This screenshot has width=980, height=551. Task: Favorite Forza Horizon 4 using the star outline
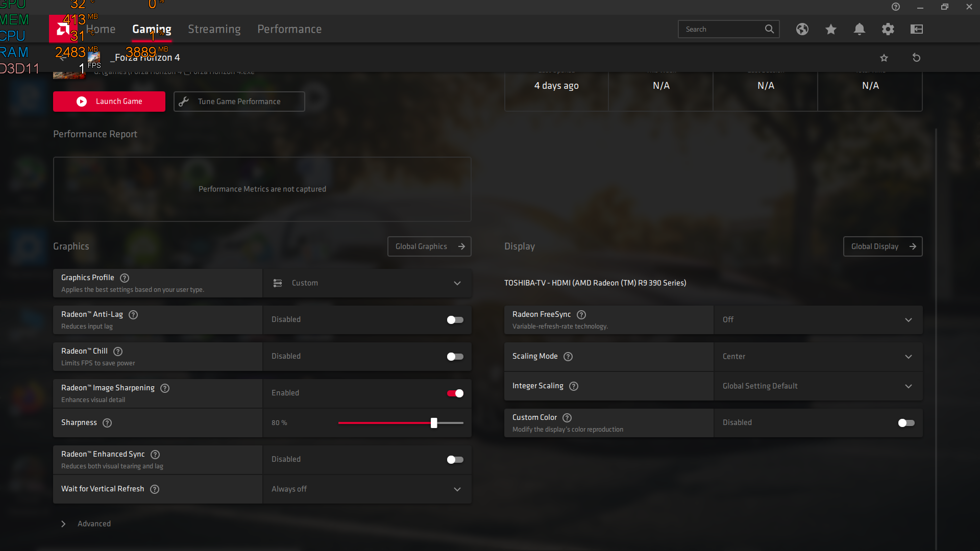point(884,58)
